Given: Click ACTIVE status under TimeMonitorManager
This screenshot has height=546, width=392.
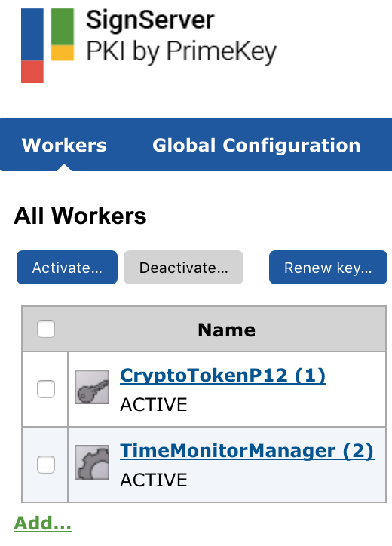Looking at the screenshot, I should click(154, 480).
